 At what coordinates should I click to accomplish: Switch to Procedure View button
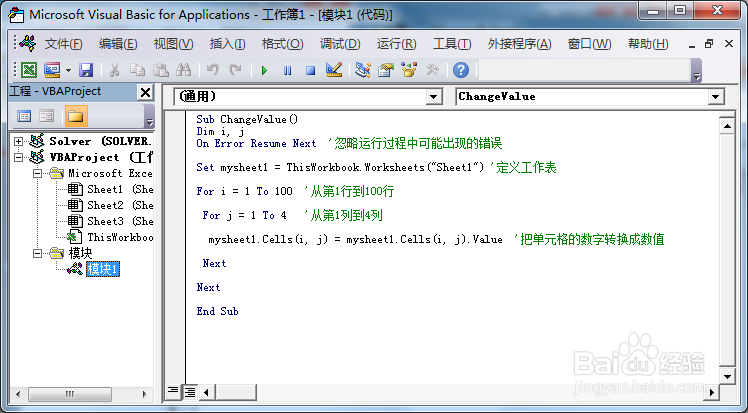pos(173,392)
